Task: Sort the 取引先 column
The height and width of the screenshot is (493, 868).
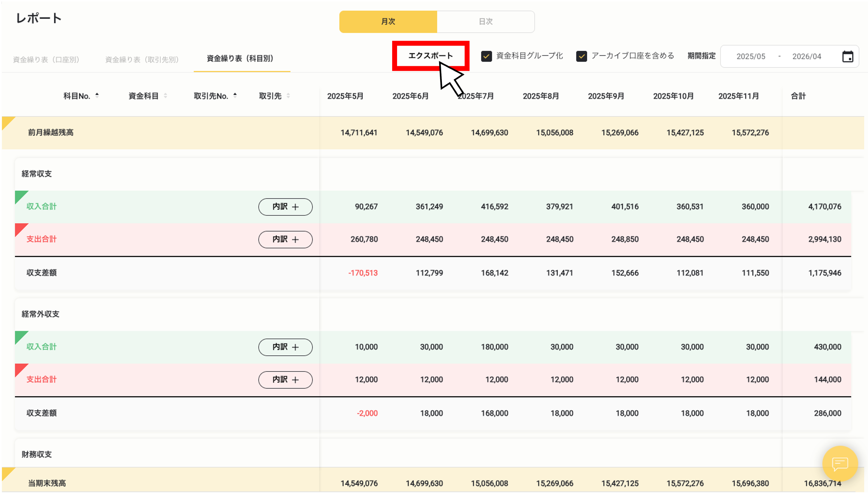Action: (288, 95)
